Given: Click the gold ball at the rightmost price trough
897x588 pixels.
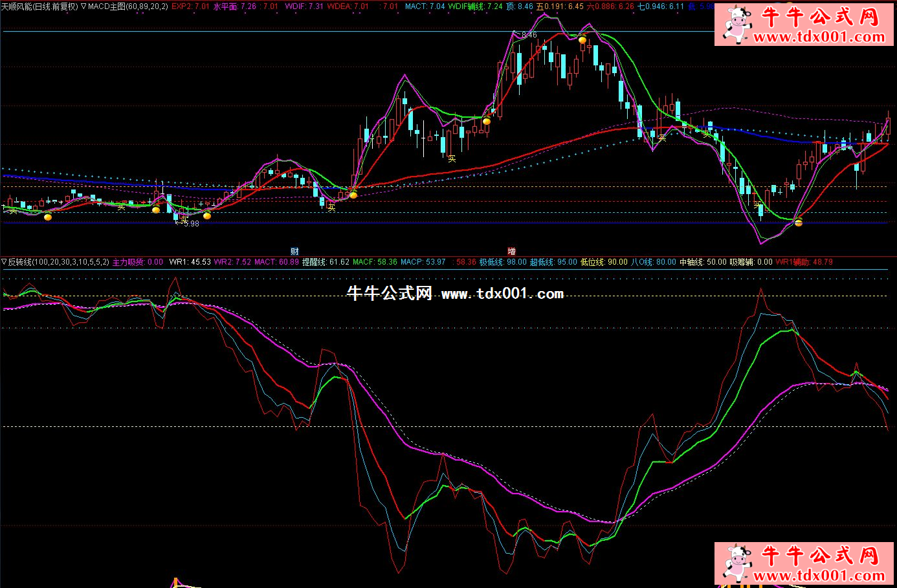Looking at the screenshot, I should point(799,223).
